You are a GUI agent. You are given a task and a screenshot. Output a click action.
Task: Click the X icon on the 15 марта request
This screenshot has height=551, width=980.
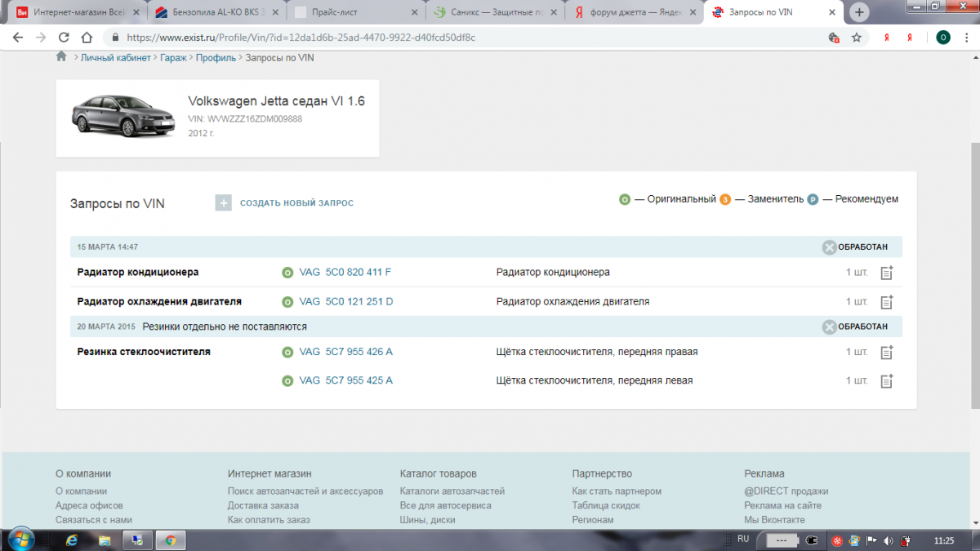click(830, 247)
